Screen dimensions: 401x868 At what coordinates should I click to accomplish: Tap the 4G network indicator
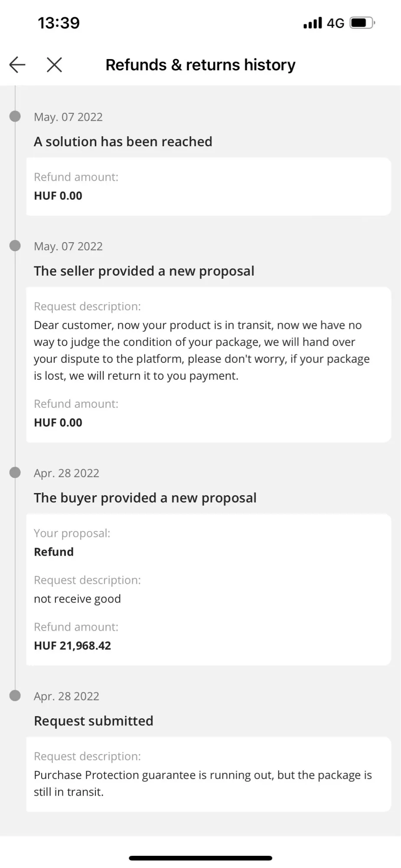335,23
